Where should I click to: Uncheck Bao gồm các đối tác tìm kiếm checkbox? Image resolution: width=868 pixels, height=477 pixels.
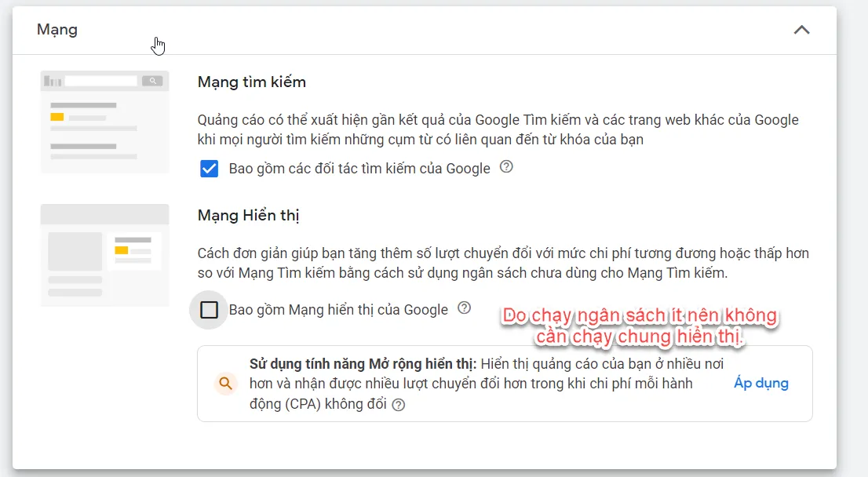(210, 169)
